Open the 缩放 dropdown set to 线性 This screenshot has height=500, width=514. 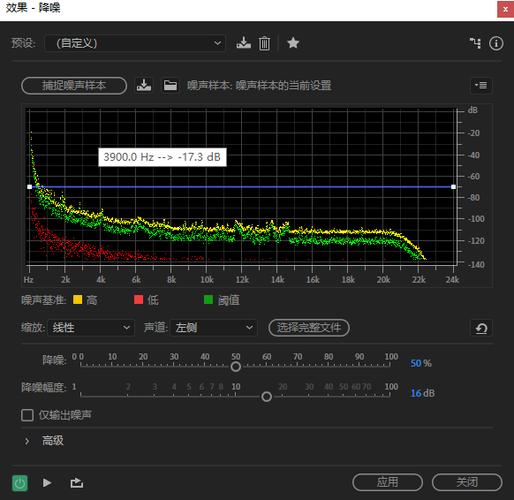(91, 328)
